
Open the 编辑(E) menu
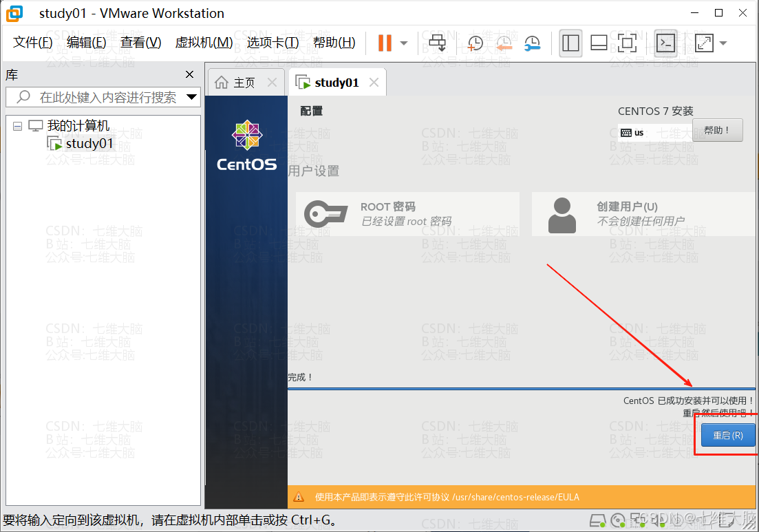pos(86,43)
